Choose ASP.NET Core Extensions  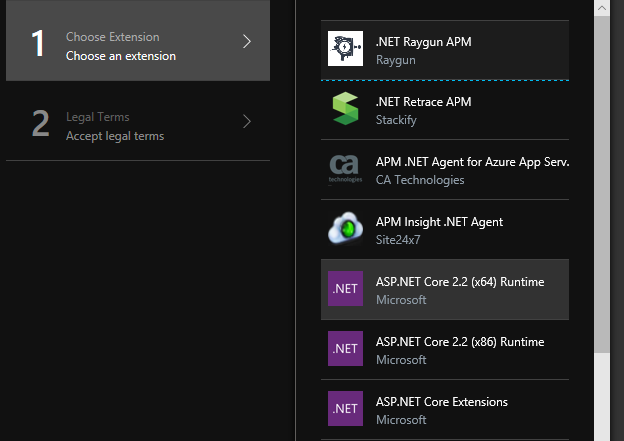(445, 410)
